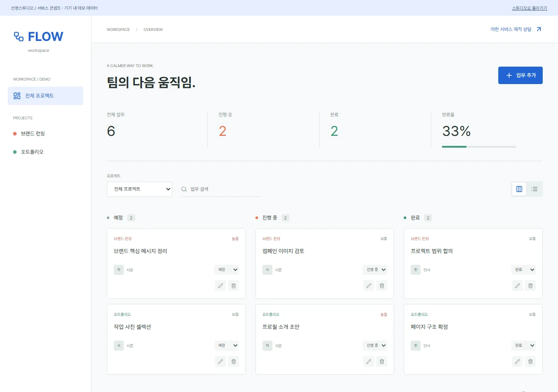Click the 예정 column header
Image resolution: width=558 pixels, height=392 pixels.
click(118, 218)
